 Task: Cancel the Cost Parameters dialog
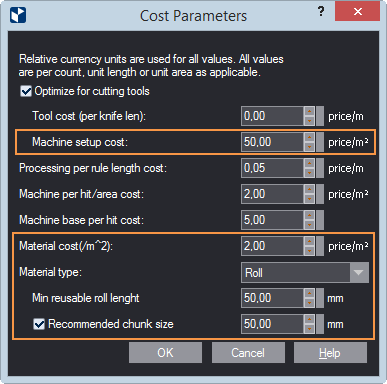pos(248,353)
